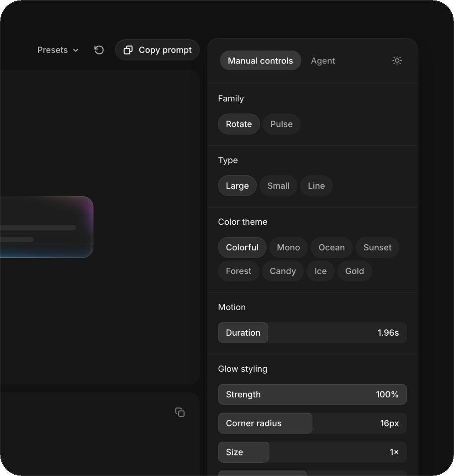
Task: Open the Presets dropdown
Action: point(58,50)
